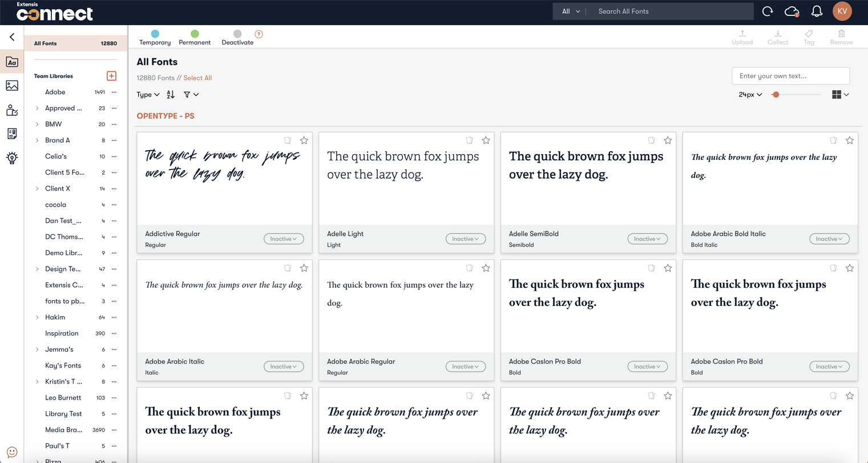
Task: Add a new team library with plus icon
Action: tap(111, 76)
